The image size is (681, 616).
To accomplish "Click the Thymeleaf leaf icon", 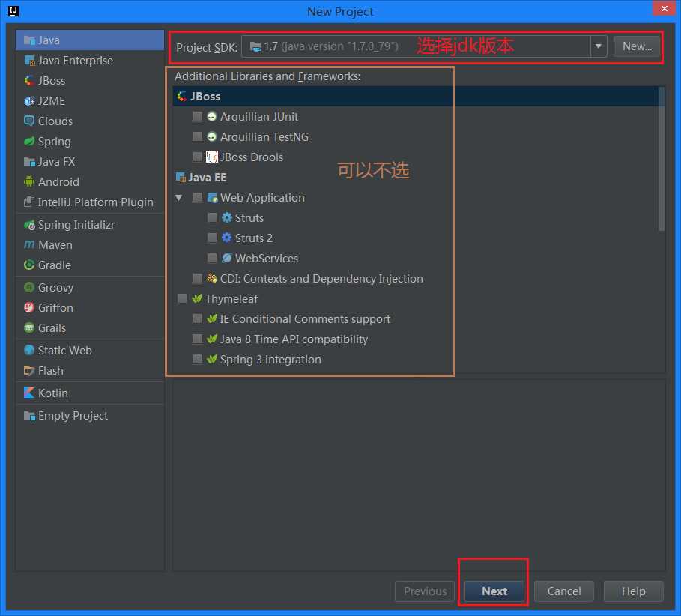I will [197, 298].
